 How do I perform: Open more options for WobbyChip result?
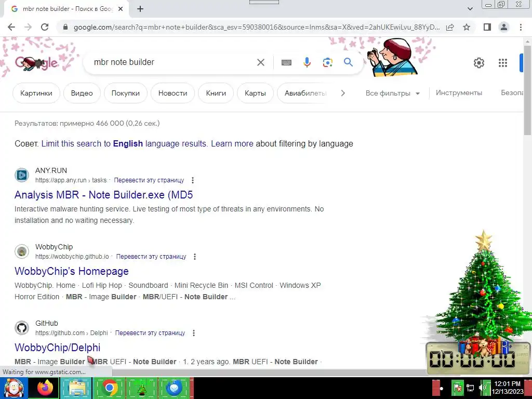(195, 257)
